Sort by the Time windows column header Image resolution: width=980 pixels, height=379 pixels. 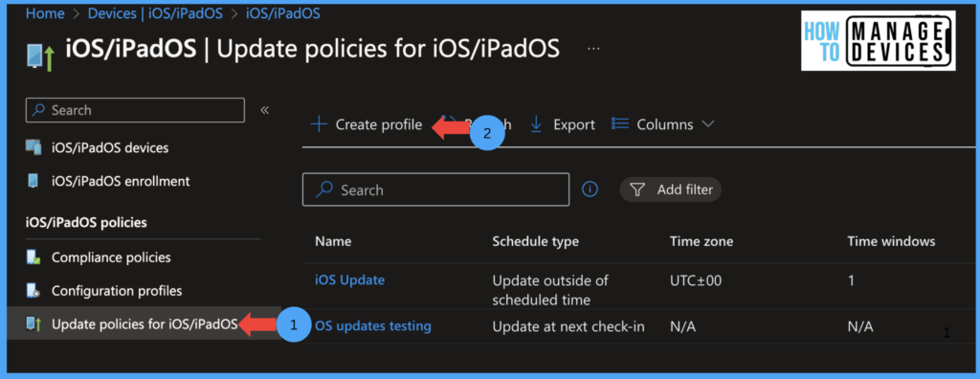coord(891,241)
